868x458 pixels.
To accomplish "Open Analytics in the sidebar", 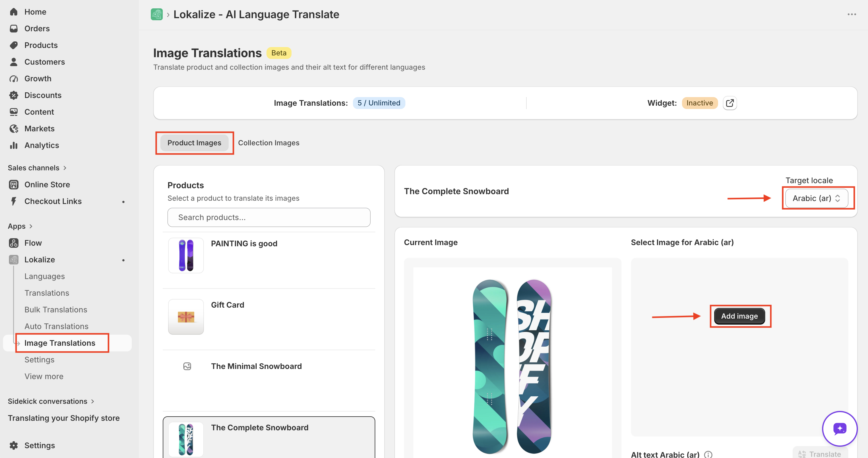I will (x=41, y=145).
